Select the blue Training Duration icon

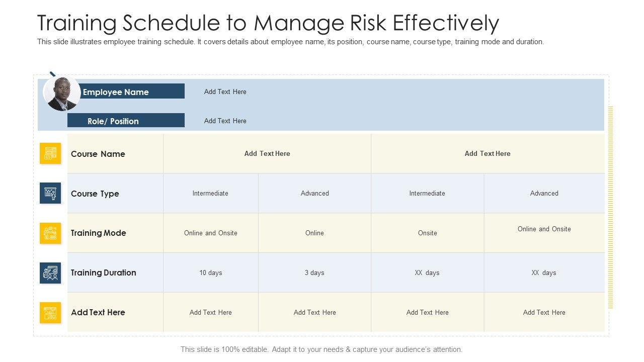pos(50,273)
